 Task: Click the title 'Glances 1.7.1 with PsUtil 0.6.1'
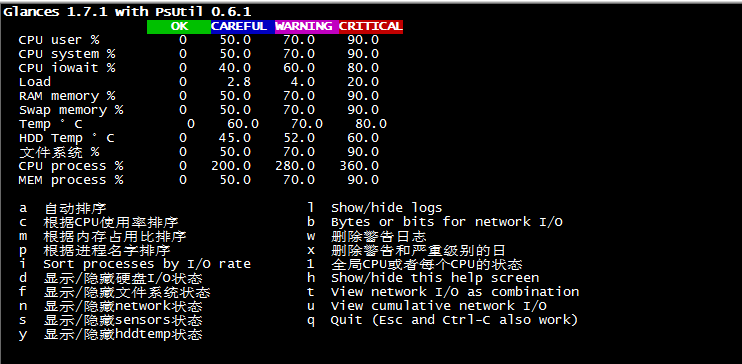pyautogui.click(x=127, y=12)
